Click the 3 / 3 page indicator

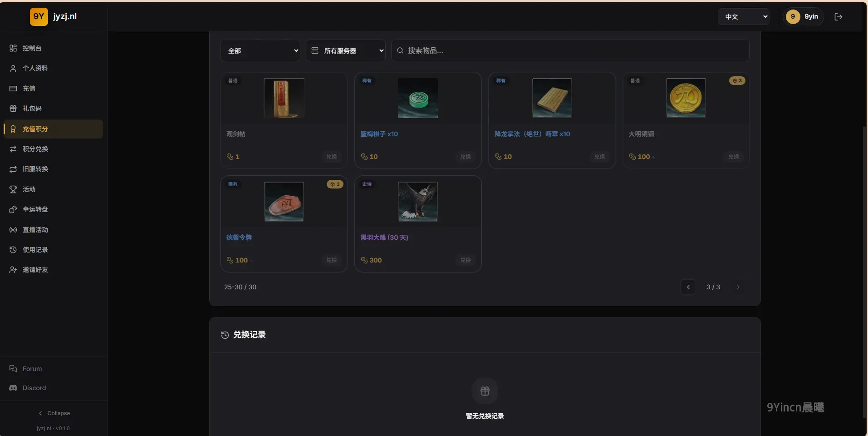tap(713, 287)
